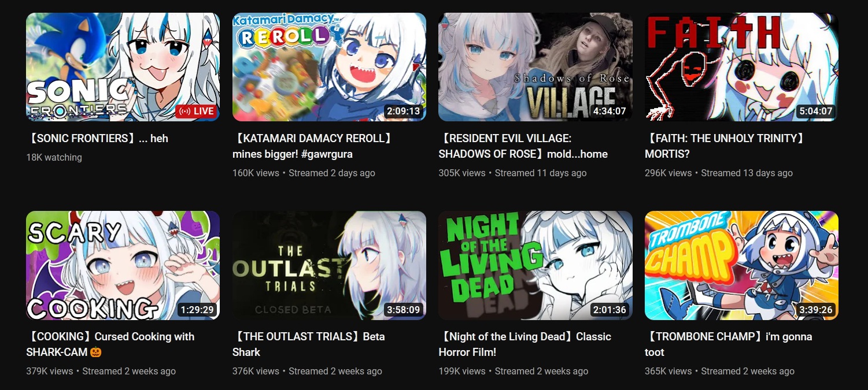The height and width of the screenshot is (390, 868).
Task: Open the Sonic Frontiers live stream thumbnail
Action: [123, 67]
